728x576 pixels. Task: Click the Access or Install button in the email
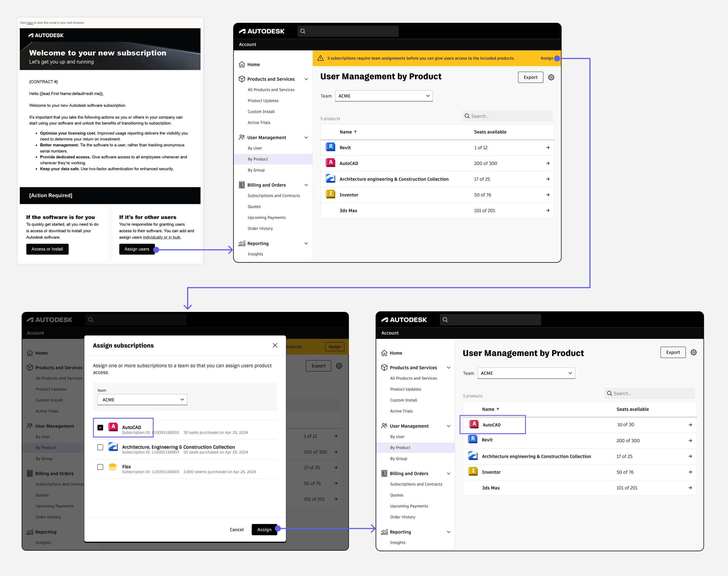tap(47, 249)
